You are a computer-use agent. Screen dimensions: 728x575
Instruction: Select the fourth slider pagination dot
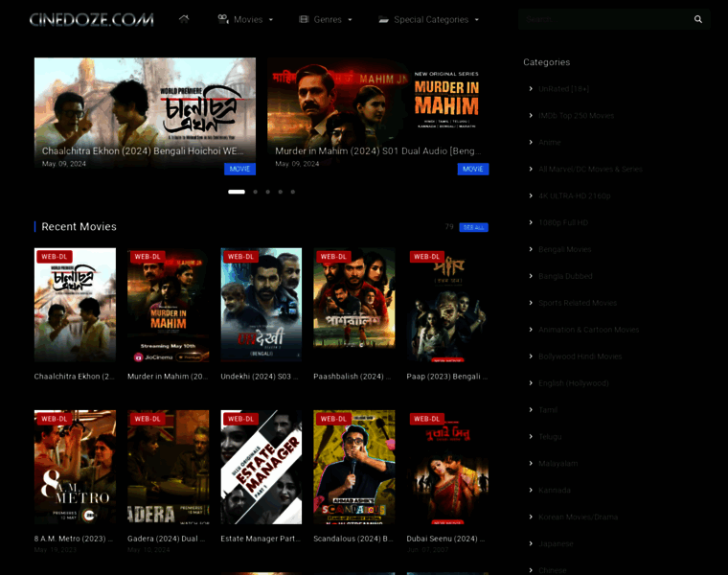281,192
